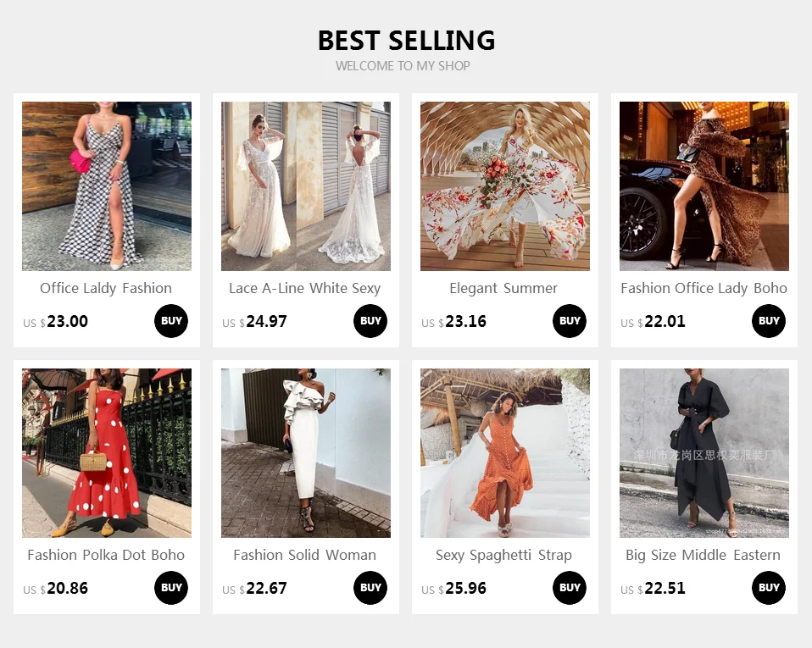Click BUY button for Elegant Summer dress
The width and height of the screenshot is (812, 648).
click(570, 321)
